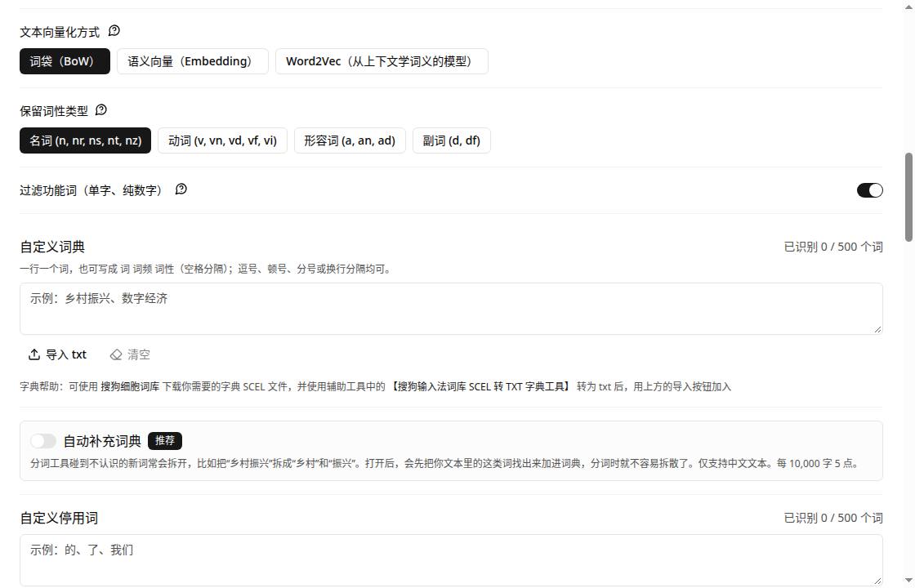Click 自定义词典 word count 已识别 0 / 500 个词
Viewport: 915px width, 588px height.
[x=833, y=247]
